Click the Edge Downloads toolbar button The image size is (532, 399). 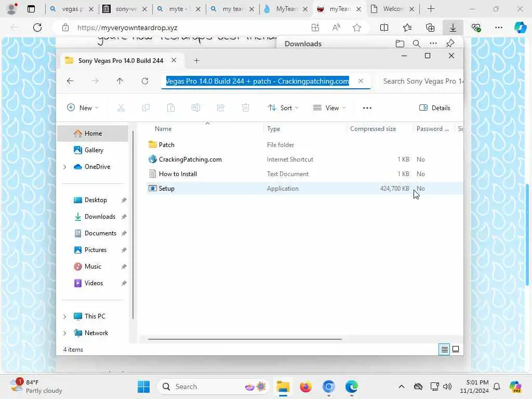453,28
